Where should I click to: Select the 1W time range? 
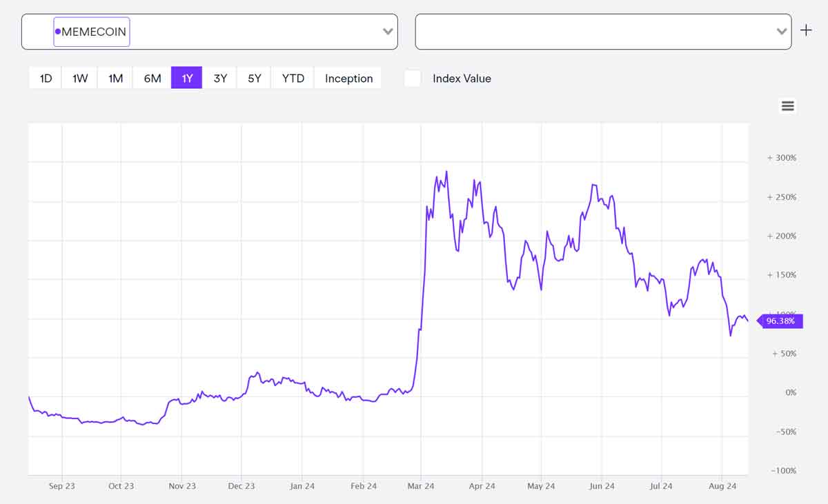point(80,79)
